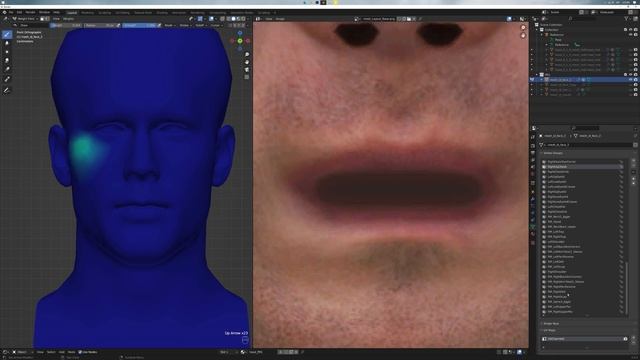Open the Output properties tab
Screen dimensions: 640x360
coord(533,153)
